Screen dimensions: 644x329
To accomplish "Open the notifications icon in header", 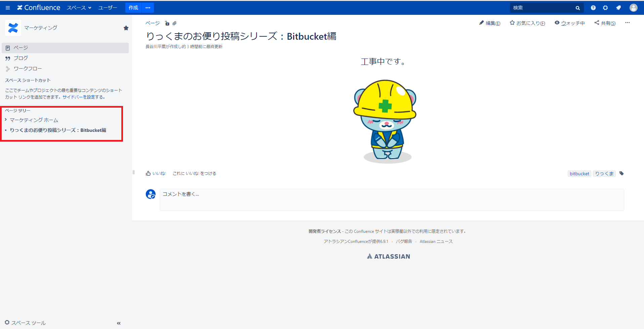I will tap(618, 8).
